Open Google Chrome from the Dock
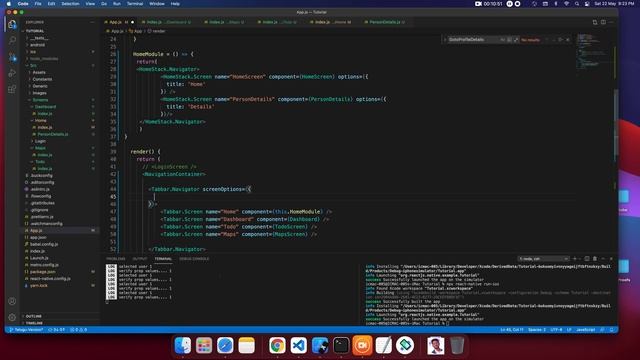 pos(277,345)
